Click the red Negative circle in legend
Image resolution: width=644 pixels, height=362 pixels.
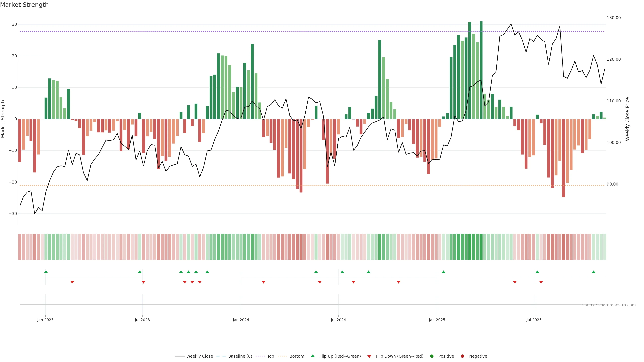[462, 356]
